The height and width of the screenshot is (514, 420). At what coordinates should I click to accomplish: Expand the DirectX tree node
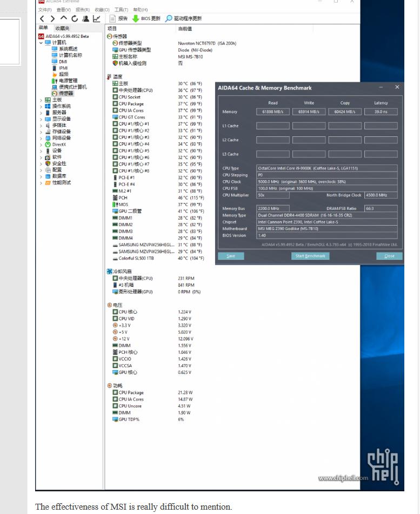click(41, 144)
